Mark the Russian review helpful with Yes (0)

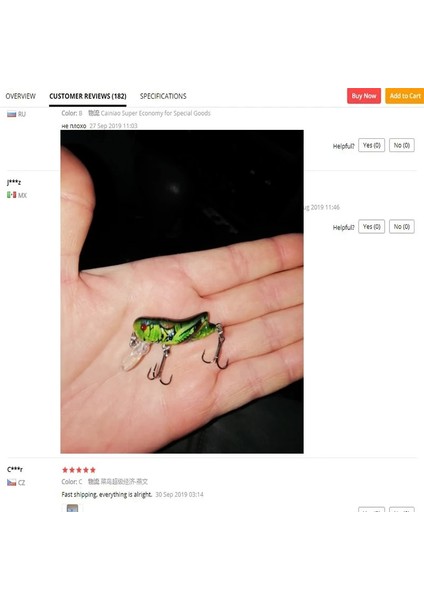tap(372, 145)
